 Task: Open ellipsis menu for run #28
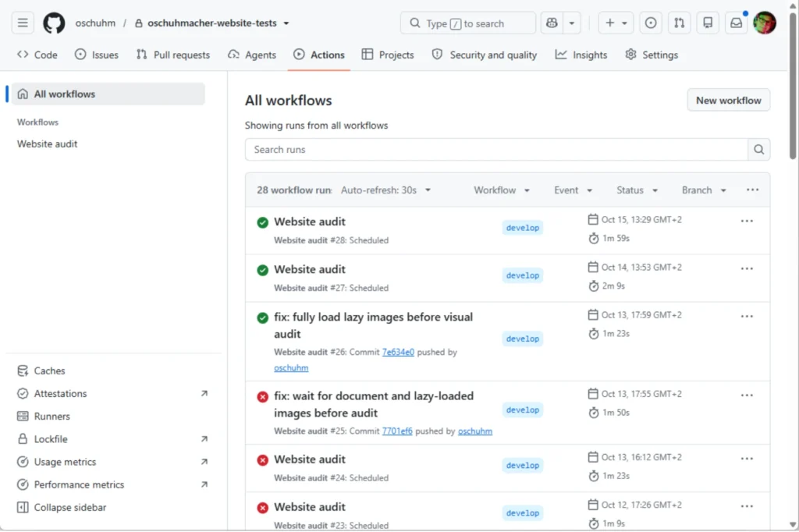[x=747, y=222]
